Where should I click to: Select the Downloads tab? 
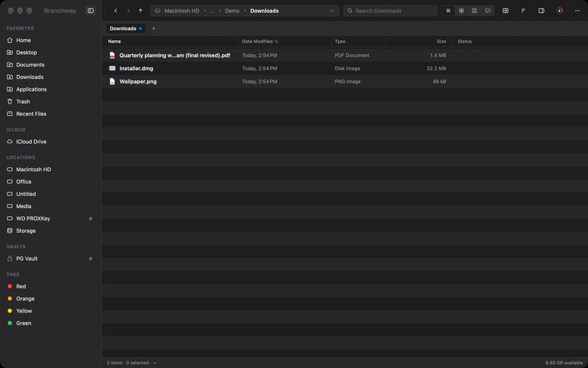click(126, 29)
